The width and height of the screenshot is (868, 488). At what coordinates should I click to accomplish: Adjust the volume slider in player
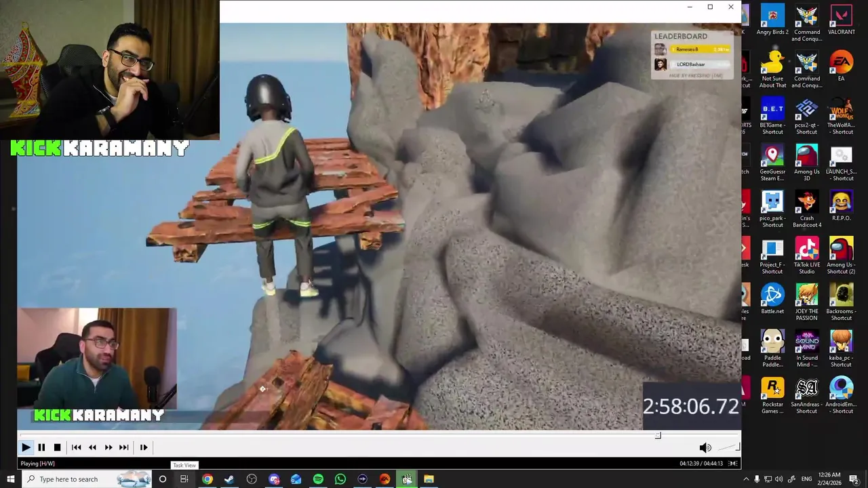pos(728,447)
